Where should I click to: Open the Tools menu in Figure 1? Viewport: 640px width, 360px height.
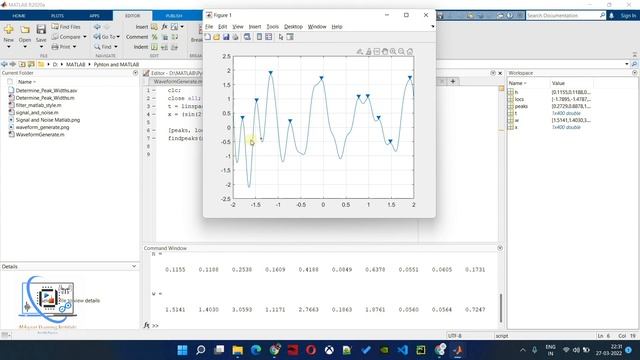point(272,27)
